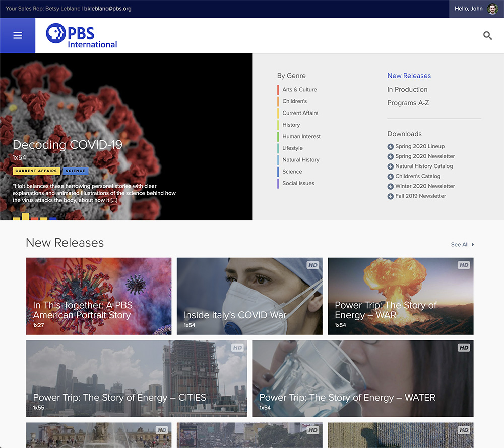Open Power Trip: The Story of Energy – WATER
Image resolution: width=504 pixels, height=448 pixels.
362,378
